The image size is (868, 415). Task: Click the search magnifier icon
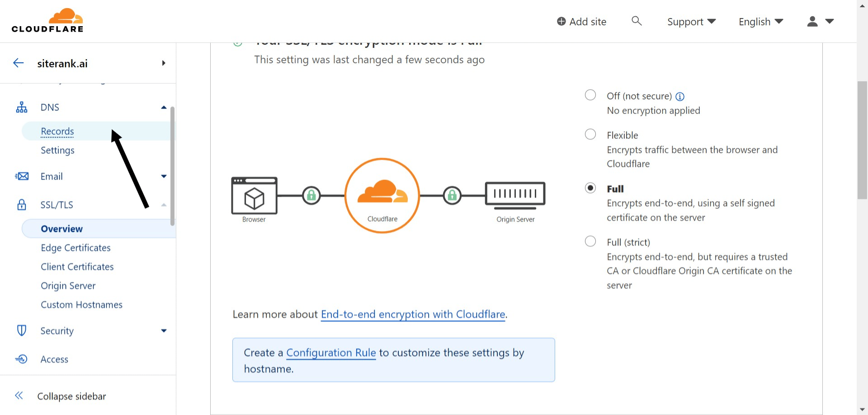pos(637,21)
